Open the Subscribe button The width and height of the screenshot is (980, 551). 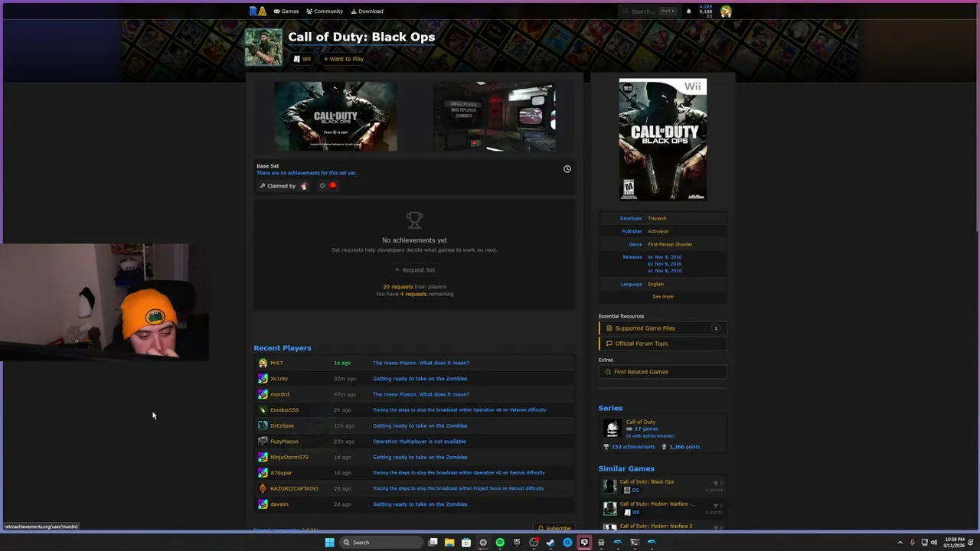point(554,528)
